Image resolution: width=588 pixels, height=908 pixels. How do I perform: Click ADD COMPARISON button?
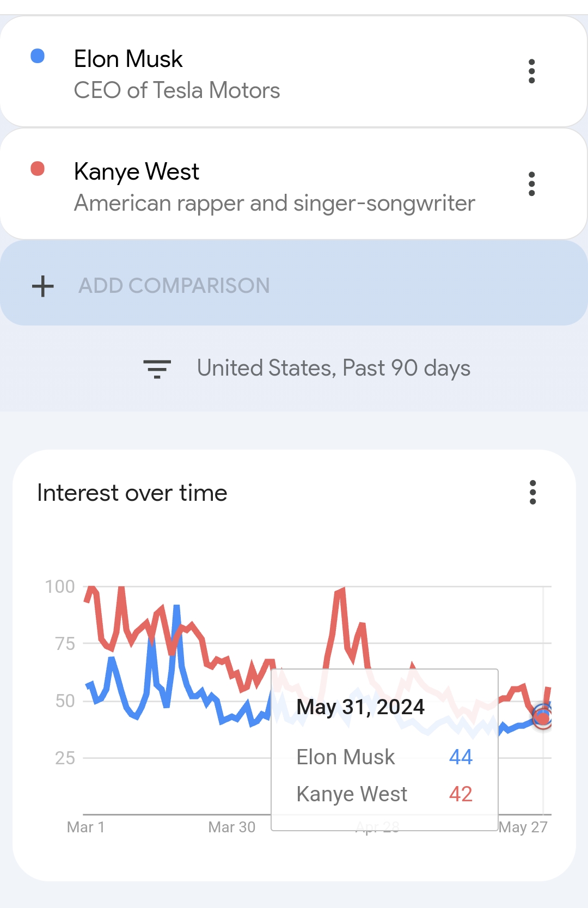(x=293, y=283)
